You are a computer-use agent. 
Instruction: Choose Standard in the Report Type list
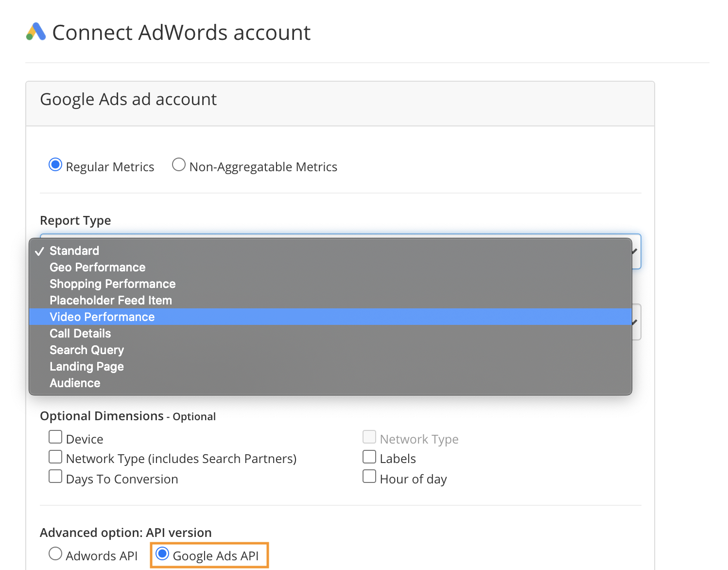point(330,250)
